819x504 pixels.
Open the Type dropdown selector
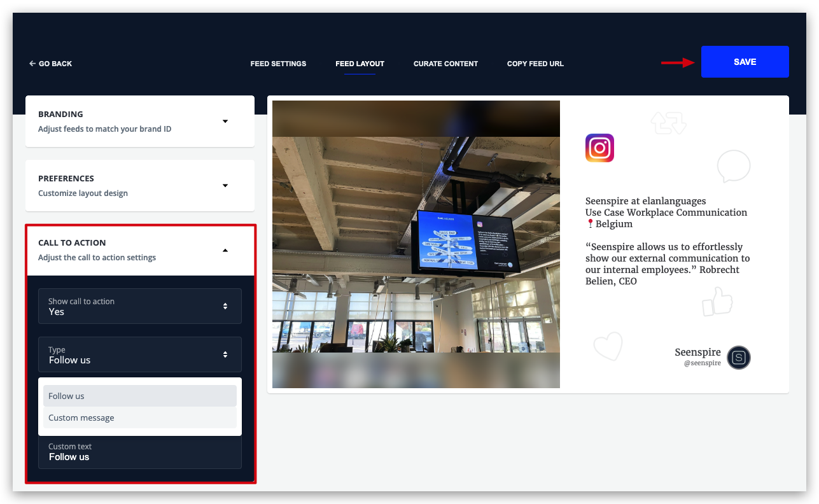click(x=140, y=354)
